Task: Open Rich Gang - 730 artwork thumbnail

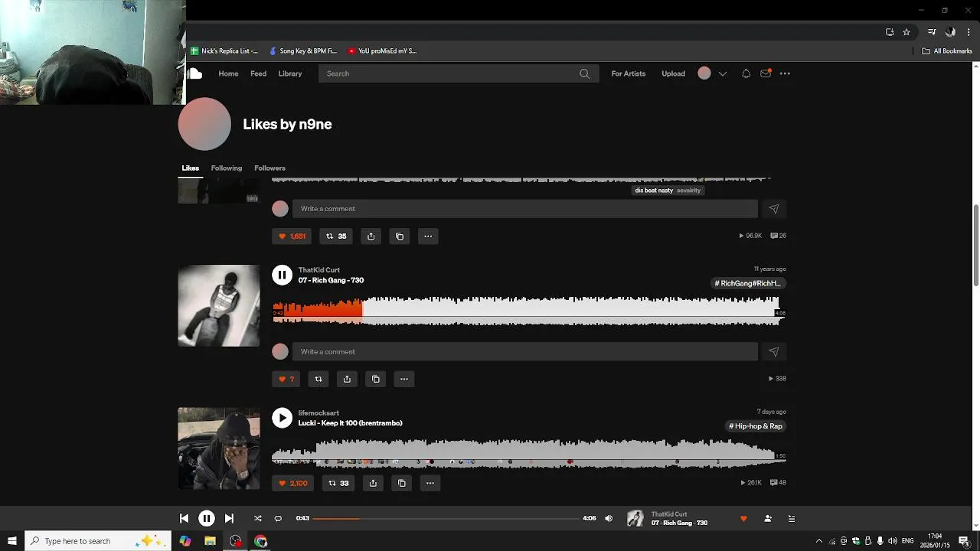Action: 219,305
